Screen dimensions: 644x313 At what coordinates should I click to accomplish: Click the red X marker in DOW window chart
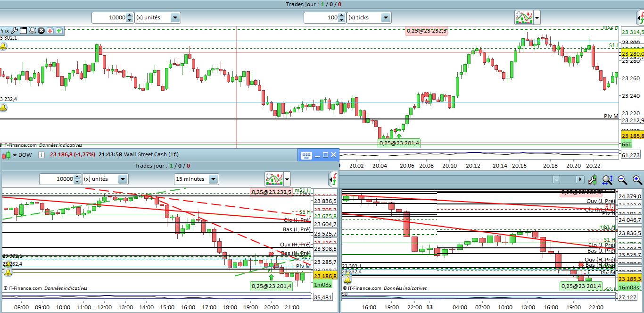[x=271, y=254]
